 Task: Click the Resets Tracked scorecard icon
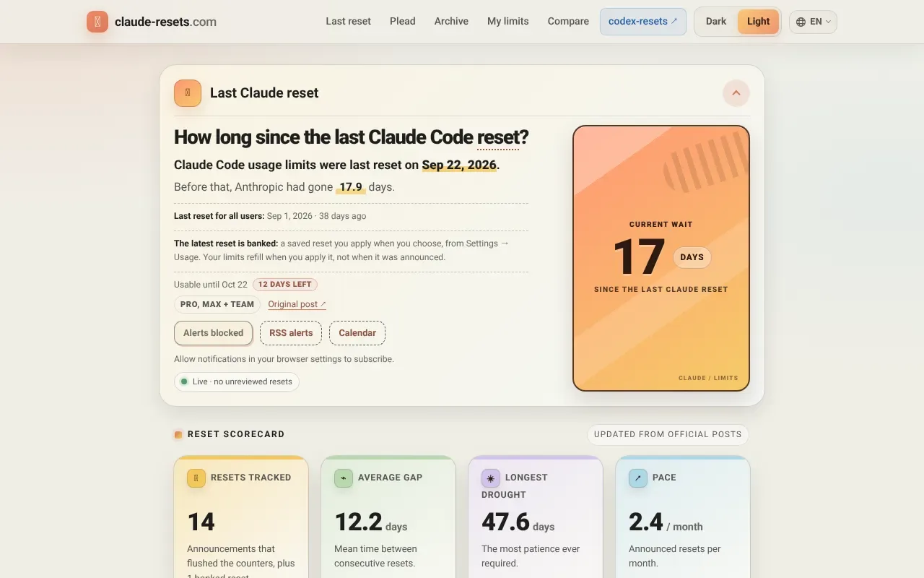point(196,478)
